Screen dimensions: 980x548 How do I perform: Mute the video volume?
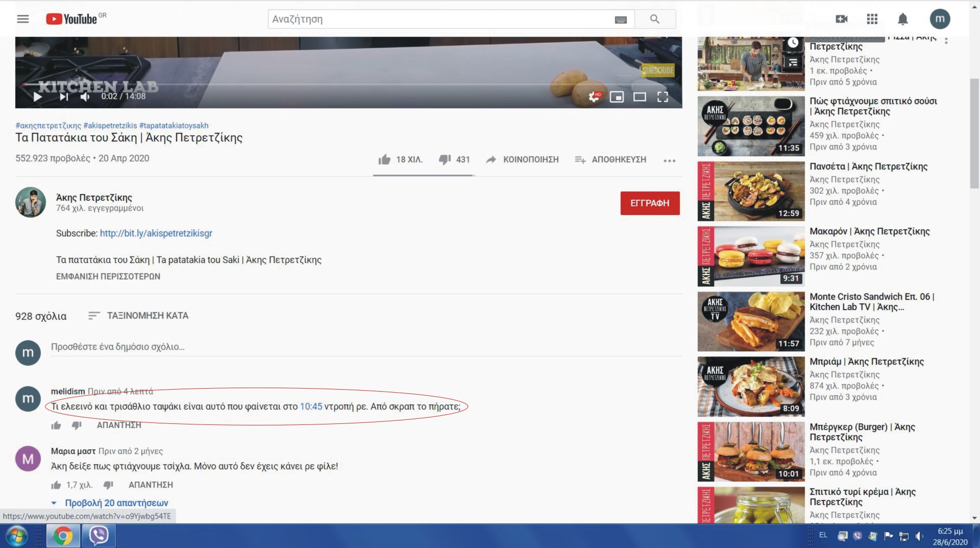85,97
